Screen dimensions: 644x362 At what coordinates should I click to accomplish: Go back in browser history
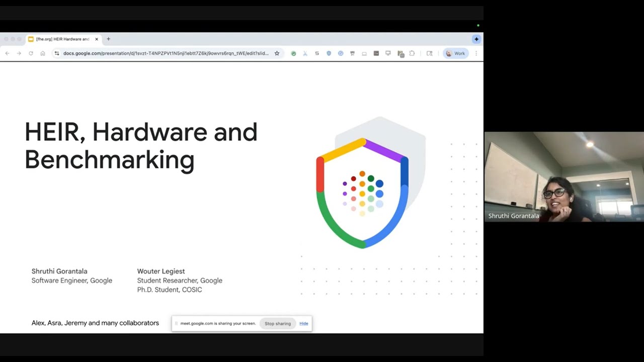7,53
